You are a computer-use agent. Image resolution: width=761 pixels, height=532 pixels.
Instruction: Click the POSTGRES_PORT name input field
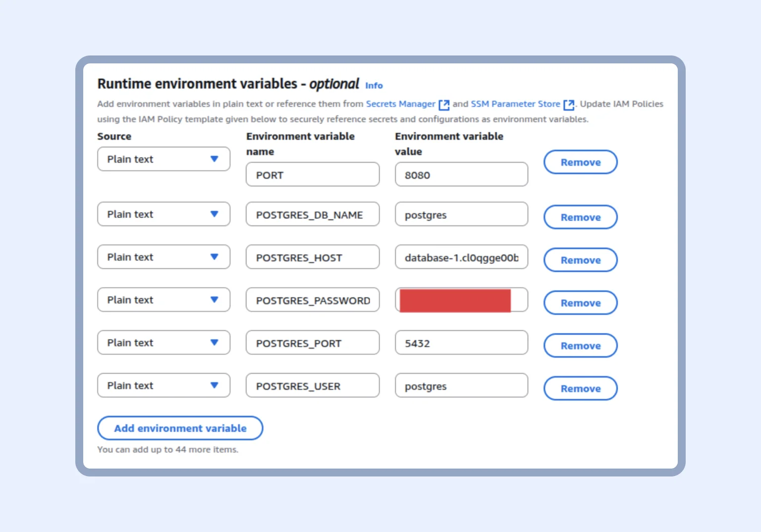click(x=312, y=342)
